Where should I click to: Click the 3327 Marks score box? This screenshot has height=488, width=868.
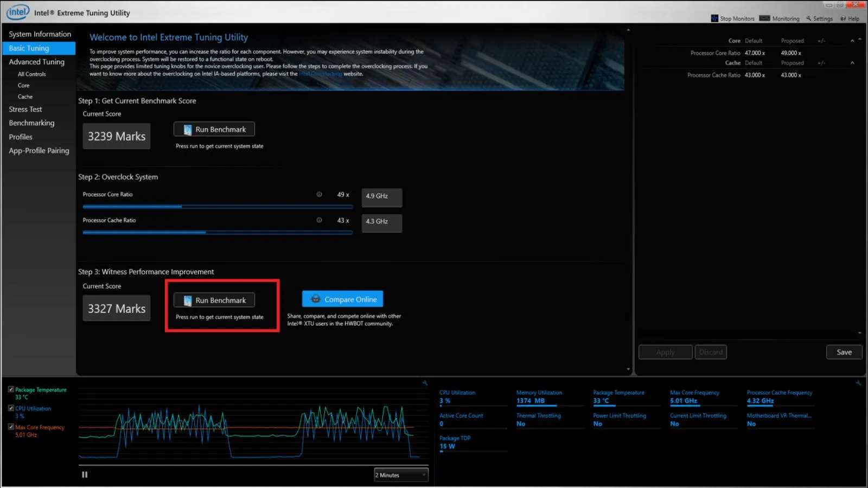click(x=117, y=309)
